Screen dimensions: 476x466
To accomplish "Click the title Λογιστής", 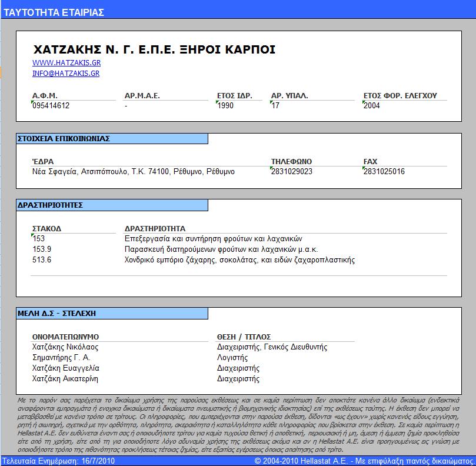I will 232,358.
